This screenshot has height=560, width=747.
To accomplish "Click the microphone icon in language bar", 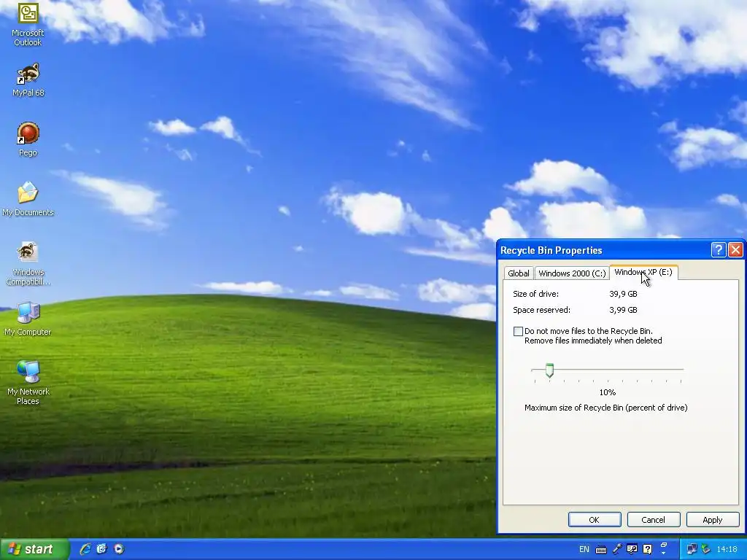I will 617,549.
